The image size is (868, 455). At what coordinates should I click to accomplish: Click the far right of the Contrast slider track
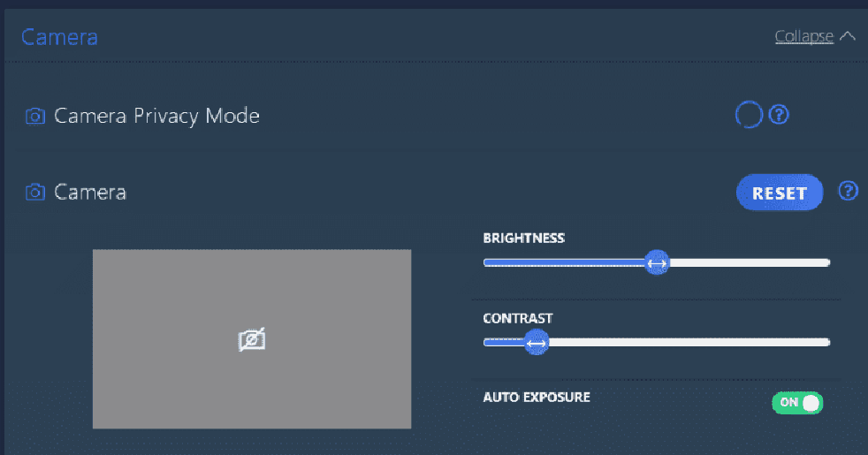click(822, 343)
